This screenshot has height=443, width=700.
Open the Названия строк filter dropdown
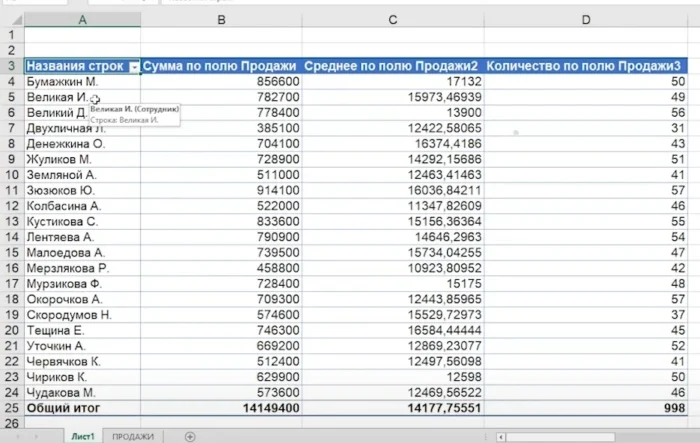tap(135, 67)
